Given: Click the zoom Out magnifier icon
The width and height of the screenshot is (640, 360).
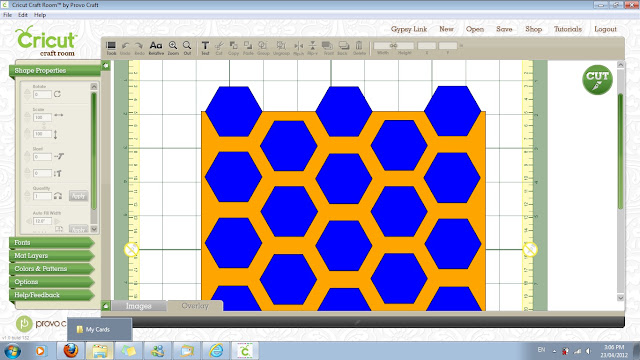Looking at the screenshot, I should (x=187, y=48).
